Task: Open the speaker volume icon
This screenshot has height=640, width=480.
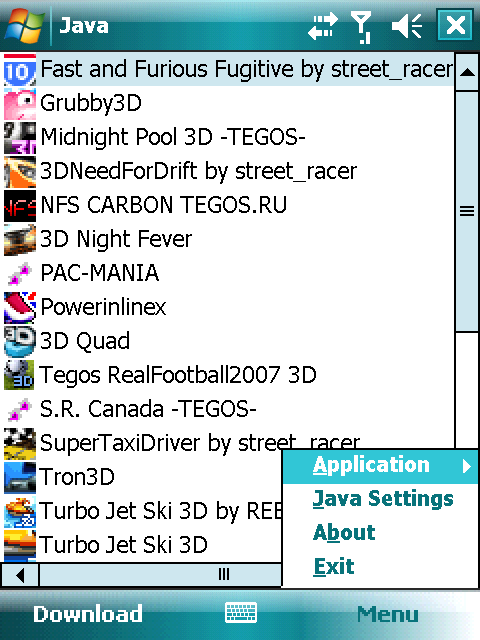Action: (x=407, y=26)
